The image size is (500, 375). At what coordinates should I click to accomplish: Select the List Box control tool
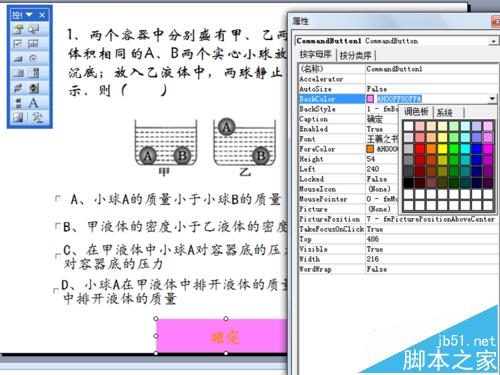coord(18,73)
